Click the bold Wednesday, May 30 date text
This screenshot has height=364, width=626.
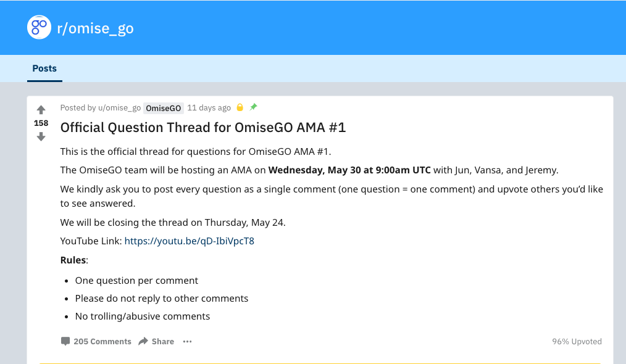[x=349, y=170]
